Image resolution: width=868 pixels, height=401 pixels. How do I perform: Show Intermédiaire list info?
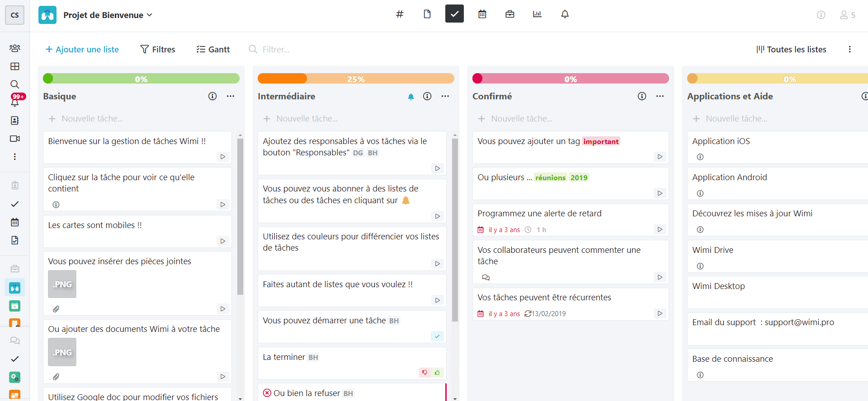pos(427,96)
